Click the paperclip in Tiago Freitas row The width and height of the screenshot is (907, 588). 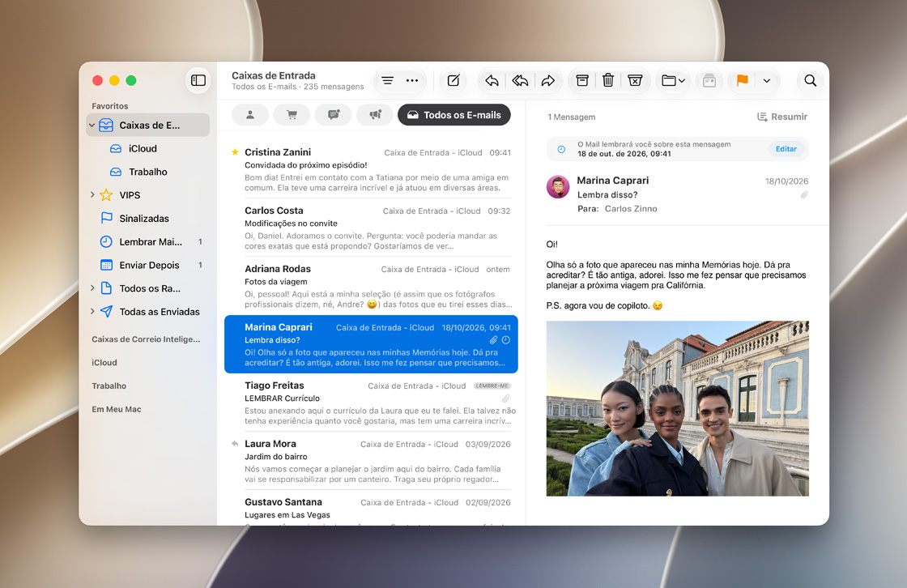click(505, 398)
